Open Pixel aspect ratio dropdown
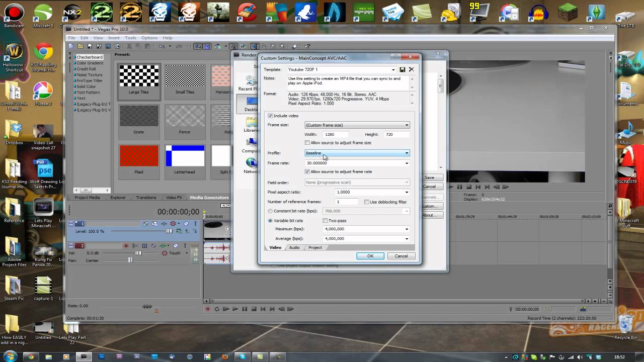Viewport: 644px width, 362px height. (x=372, y=192)
